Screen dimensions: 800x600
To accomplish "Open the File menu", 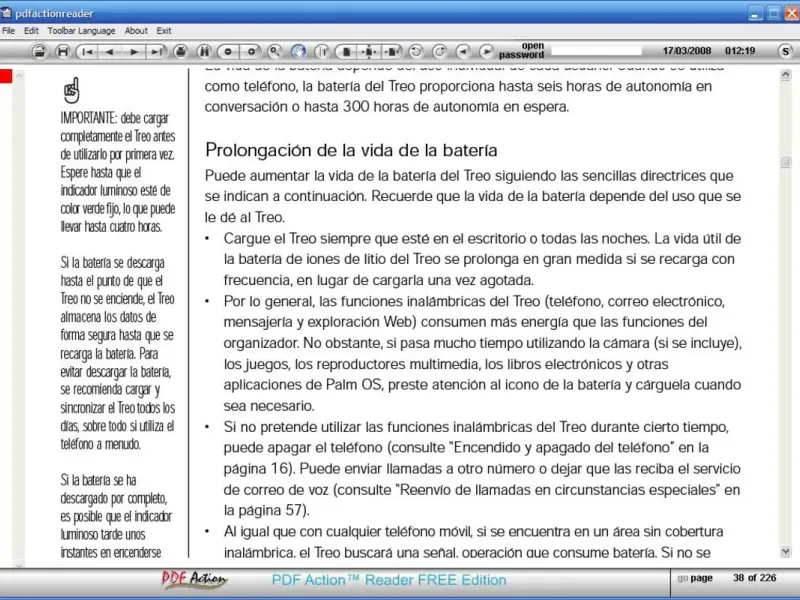I will click(9, 31).
